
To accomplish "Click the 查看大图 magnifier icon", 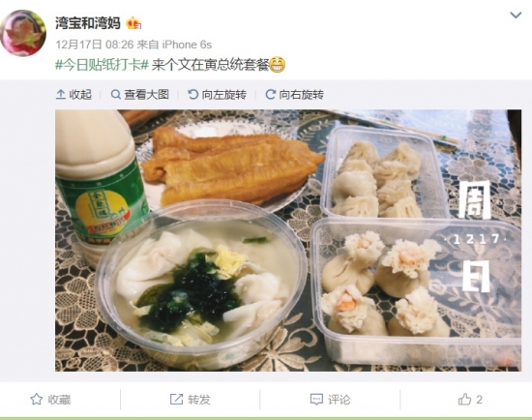I will click(116, 95).
